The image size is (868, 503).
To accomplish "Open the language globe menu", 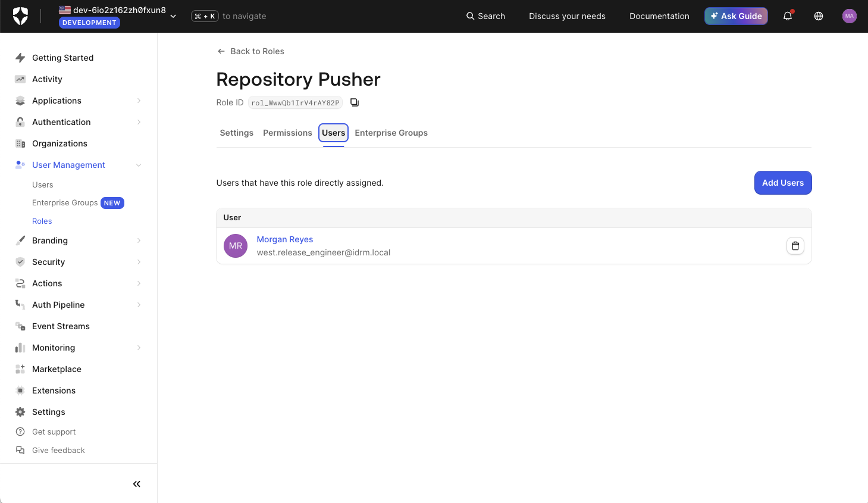I will click(819, 16).
